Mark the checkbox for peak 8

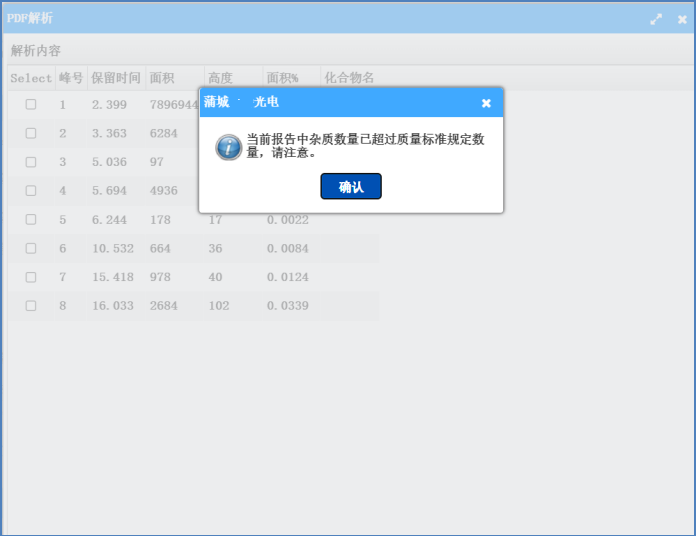(31, 306)
